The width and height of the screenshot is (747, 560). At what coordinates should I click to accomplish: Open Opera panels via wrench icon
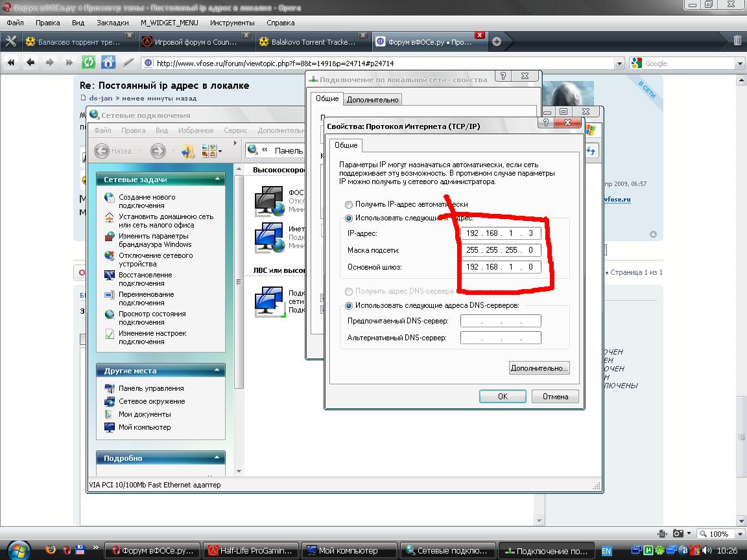pyautogui.click(x=10, y=41)
